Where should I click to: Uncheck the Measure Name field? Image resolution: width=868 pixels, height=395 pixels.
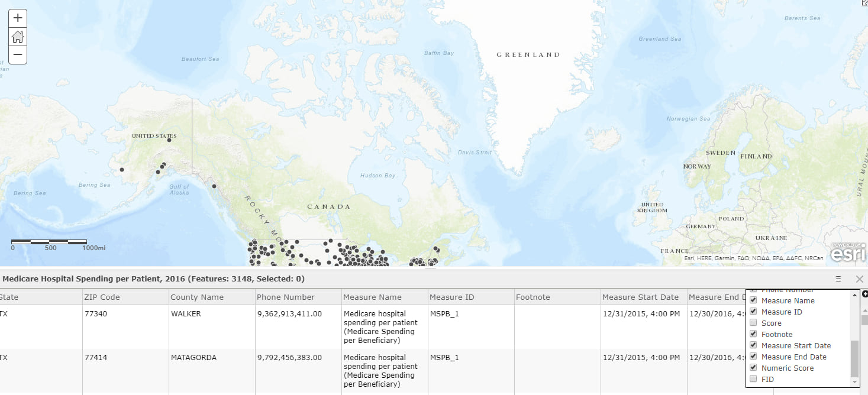click(x=753, y=300)
